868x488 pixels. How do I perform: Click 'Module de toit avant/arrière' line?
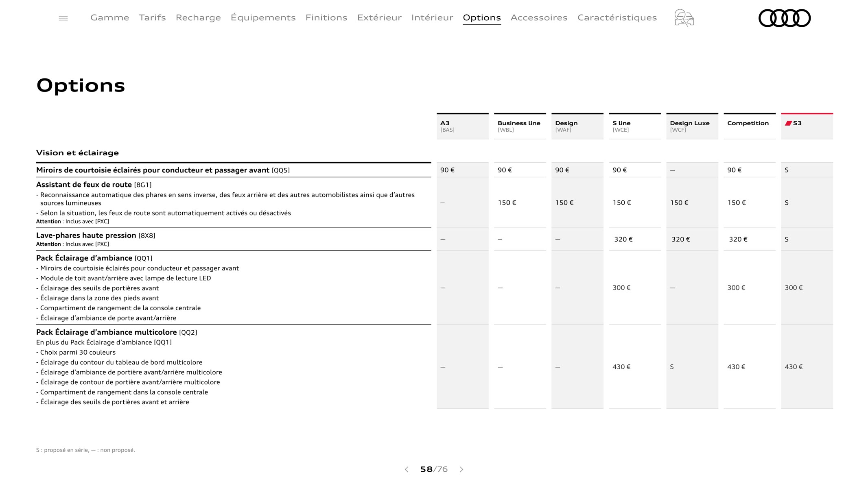point(123,278)
